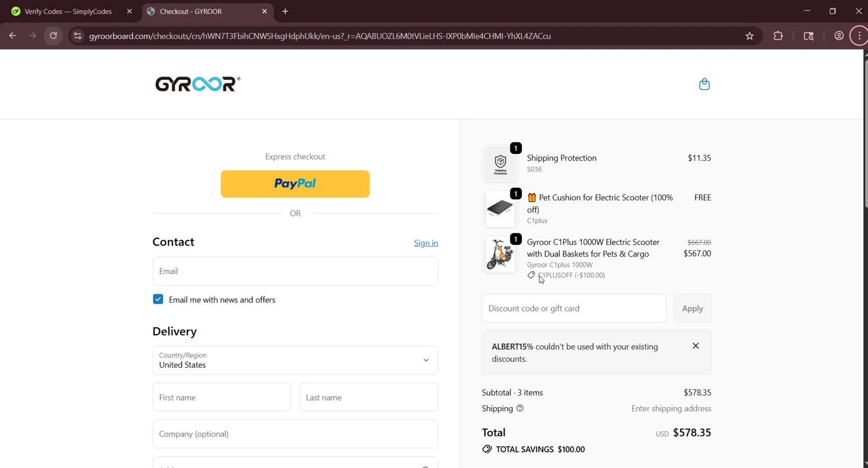Open the browser extensions puzzle icon

coord(778,36)
